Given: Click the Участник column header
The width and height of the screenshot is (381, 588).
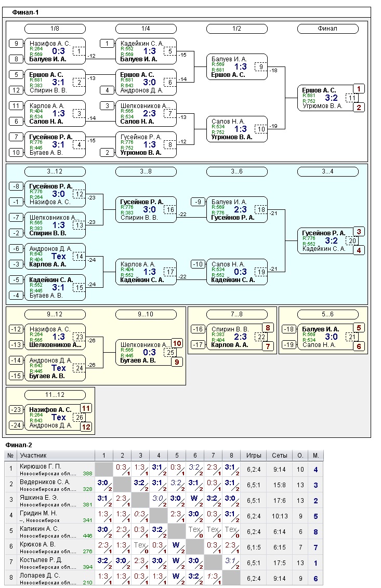Looking at the screenshot, I should (x=33, y=455).
